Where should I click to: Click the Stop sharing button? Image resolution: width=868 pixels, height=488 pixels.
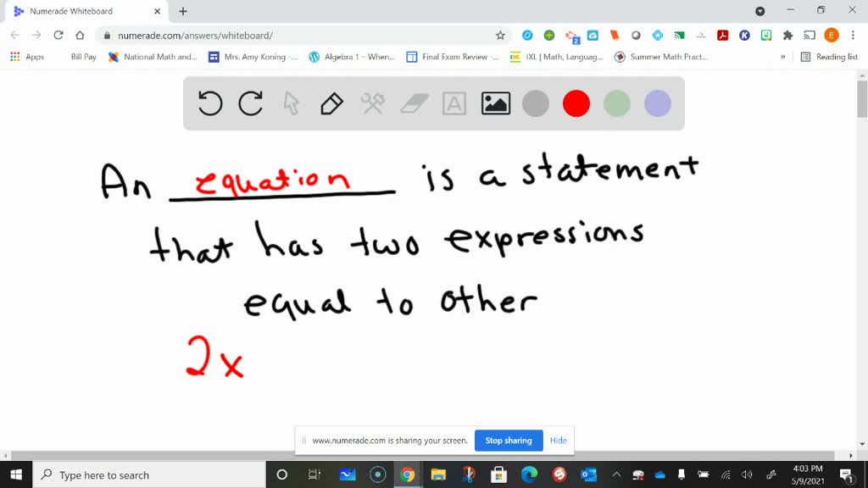(x=509, y=441)
